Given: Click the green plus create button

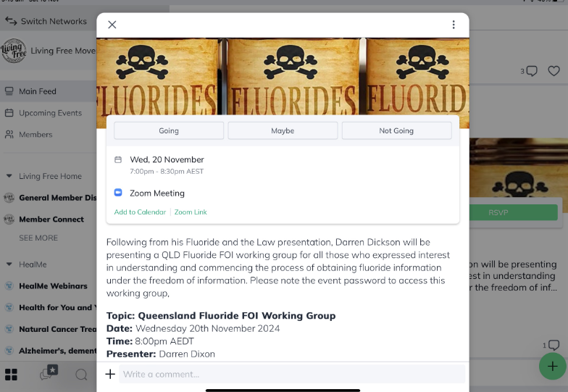Looking at the screenshot, I should tap(552, 367).
